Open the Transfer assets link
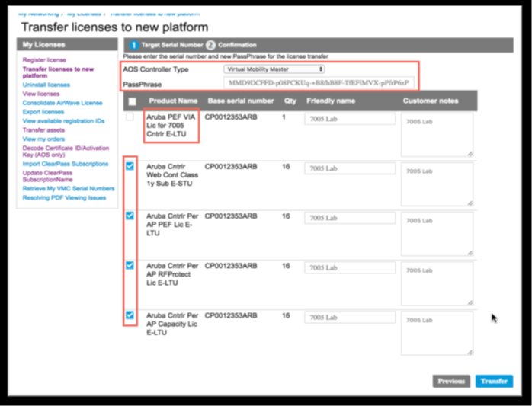 [43, 130]
